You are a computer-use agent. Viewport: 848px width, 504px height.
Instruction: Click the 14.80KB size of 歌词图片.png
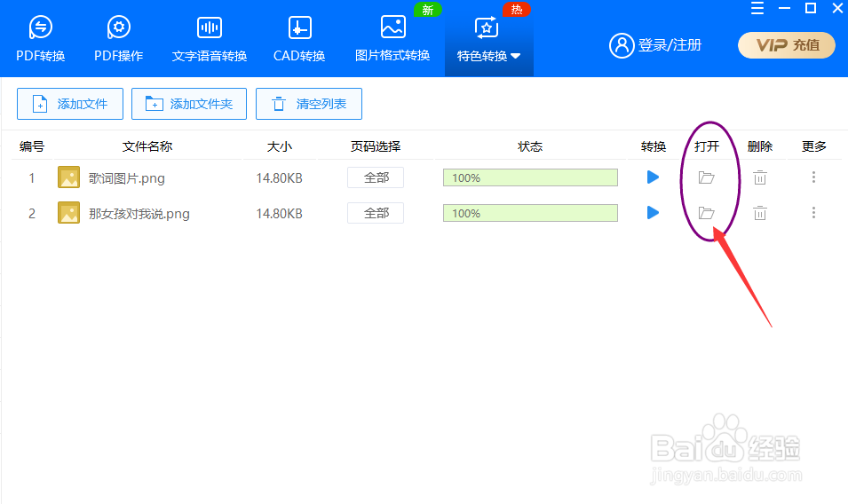(x=279, y=178)
